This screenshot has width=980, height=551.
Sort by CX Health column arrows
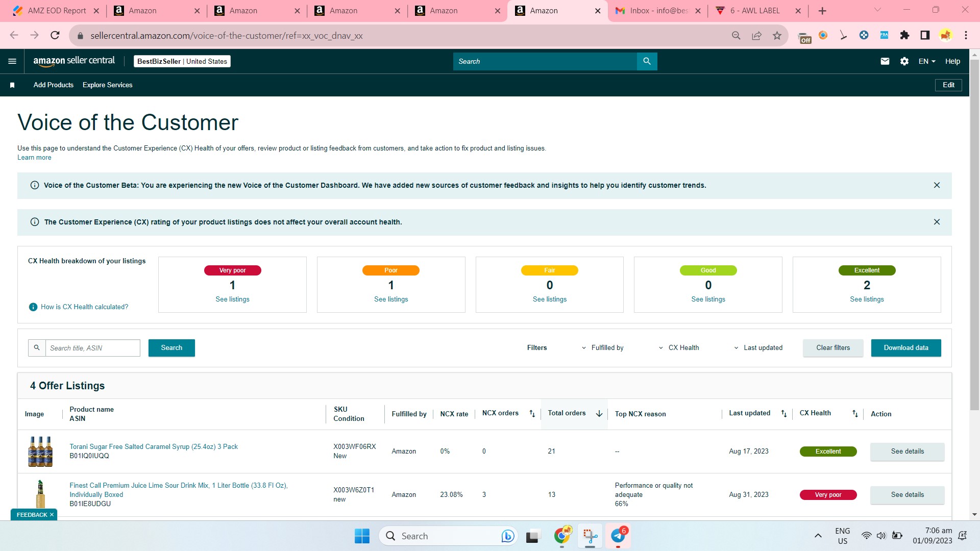coord(855,414)
